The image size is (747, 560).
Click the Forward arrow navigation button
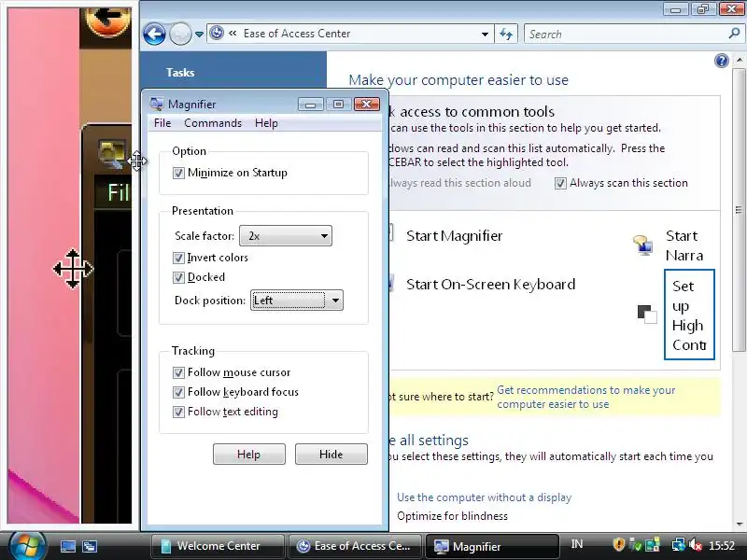pyautogui.click(x=180, y=35)
